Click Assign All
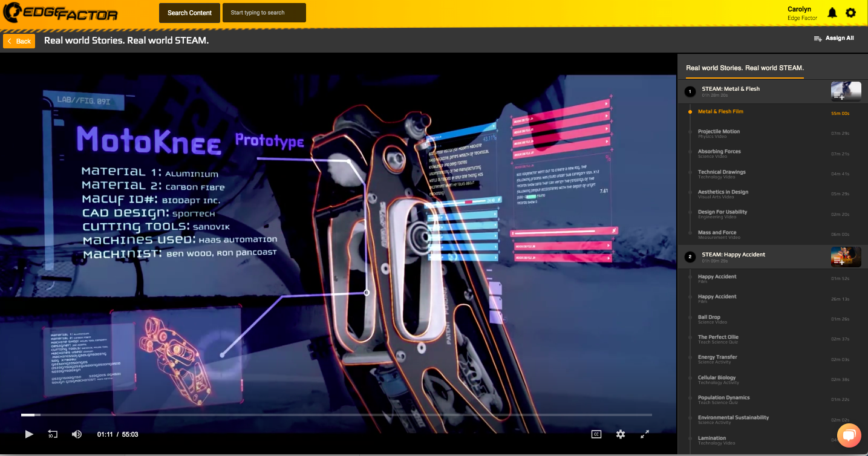Viewport: 868px width, 456px height. pos(834,38)
